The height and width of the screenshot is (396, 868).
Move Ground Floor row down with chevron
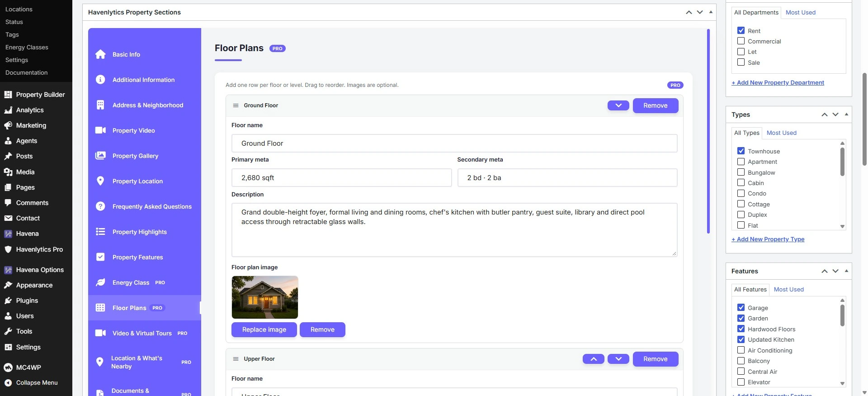(618, 105)
